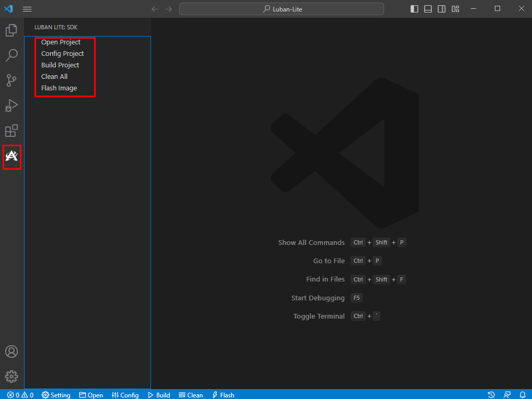Click Flash in the status bar
This screenshot has width=532, height=399.
(223, 395)
